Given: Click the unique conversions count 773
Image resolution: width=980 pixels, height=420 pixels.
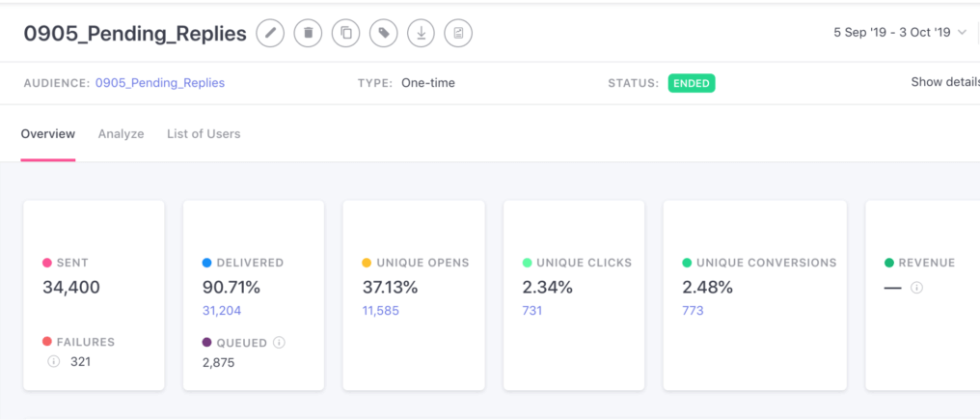Looking at the screenshot, I should tap(693, 311).
